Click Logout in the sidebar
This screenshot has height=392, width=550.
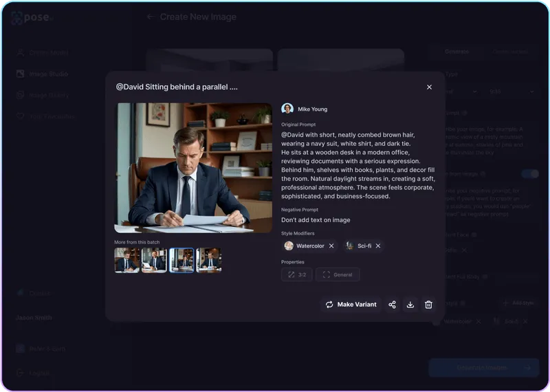(33, 373)
